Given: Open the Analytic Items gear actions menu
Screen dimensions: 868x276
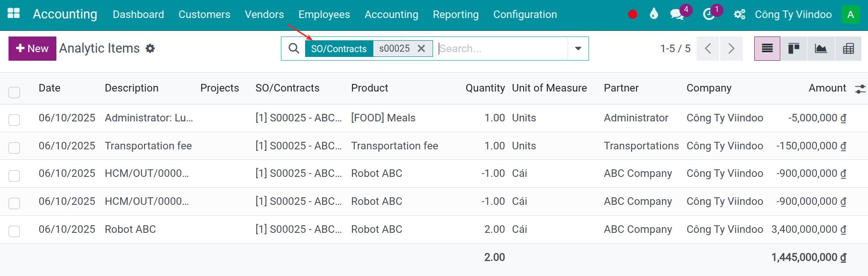Looking at the screenshot, I should coord(150,48).
